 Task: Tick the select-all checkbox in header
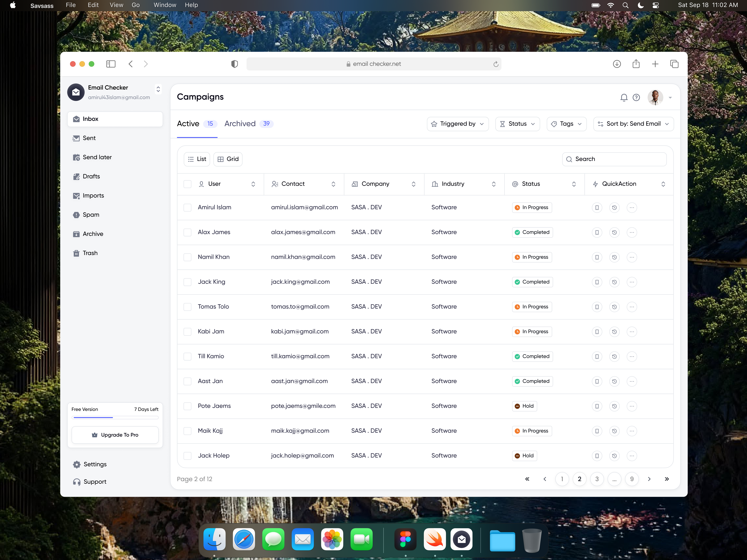pyautogui.click(x=187, y=184)
